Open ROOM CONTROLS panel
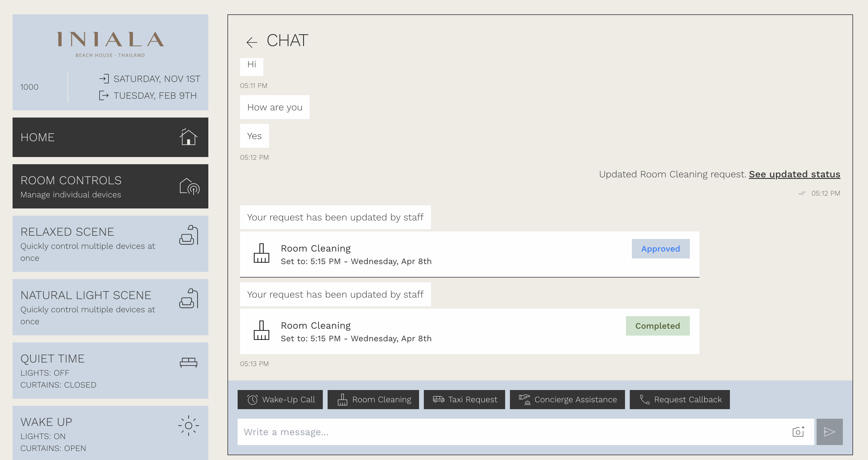Image resolution: width=868 pixels, height=460 pixels. pyautogui.click(x=110, y=186)
